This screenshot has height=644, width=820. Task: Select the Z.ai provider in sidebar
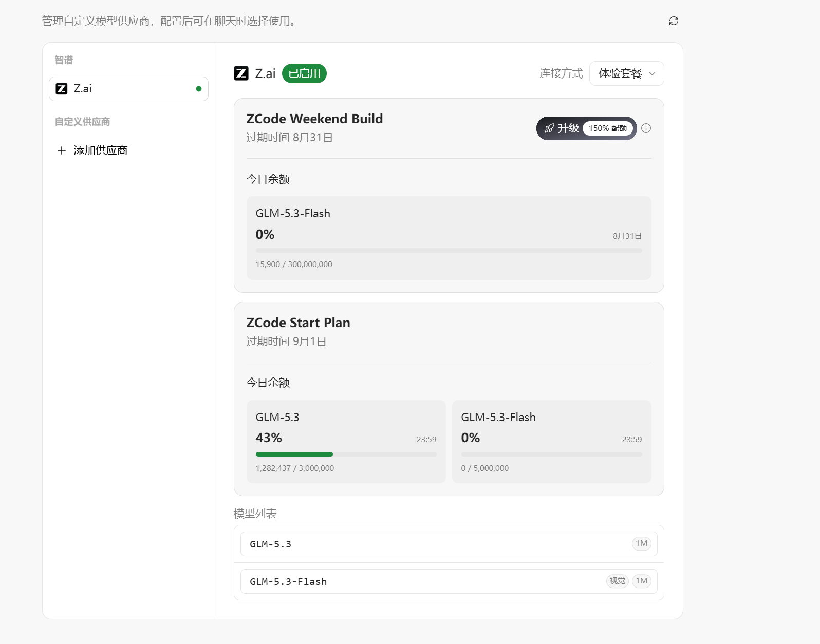click(128, 89)
